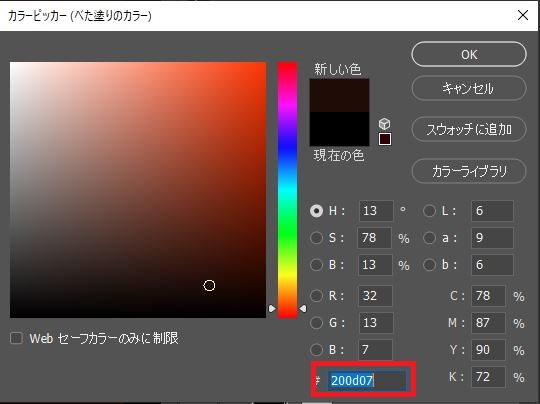This screenshot has width=540, height=404.
Task: Close the カラーピッカー dialog
Action: tap(523, 15)
